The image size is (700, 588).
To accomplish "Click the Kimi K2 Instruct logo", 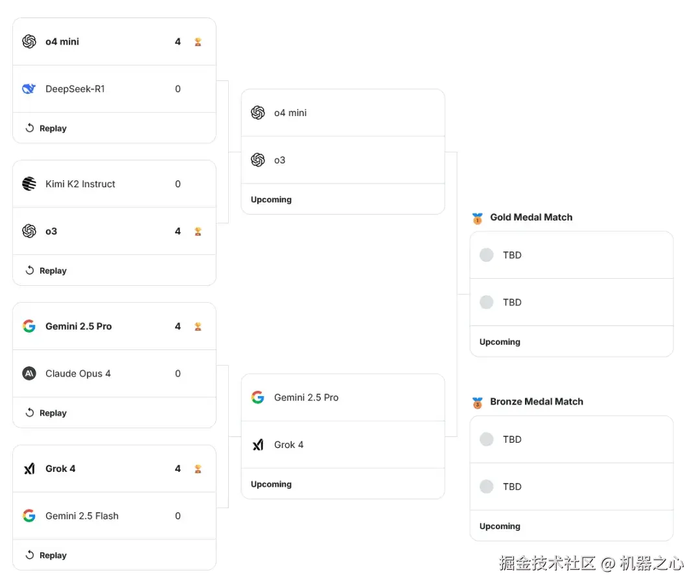I will pos(29,184).
